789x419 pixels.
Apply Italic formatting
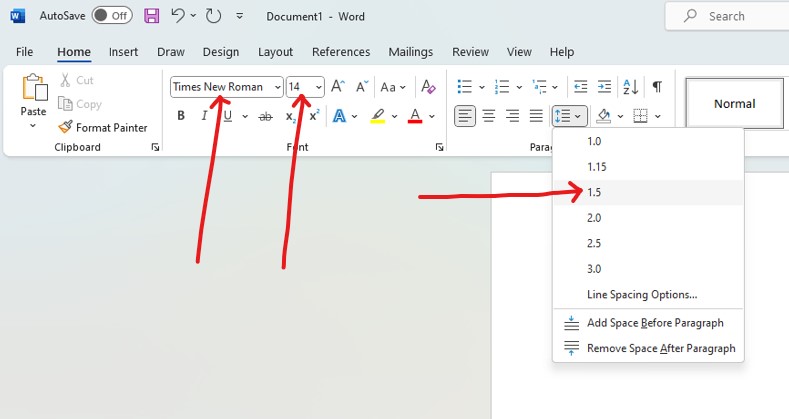pos(204,116)
